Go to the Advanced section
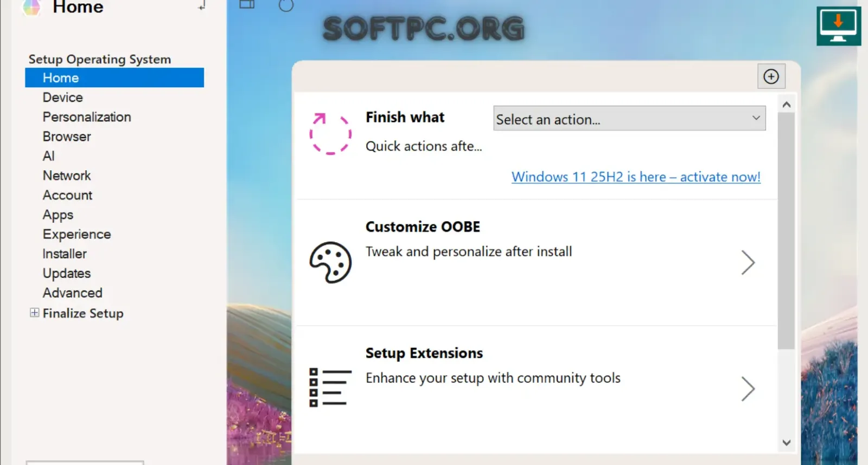This screenshot has height=465, width=868. click(73, 293)
